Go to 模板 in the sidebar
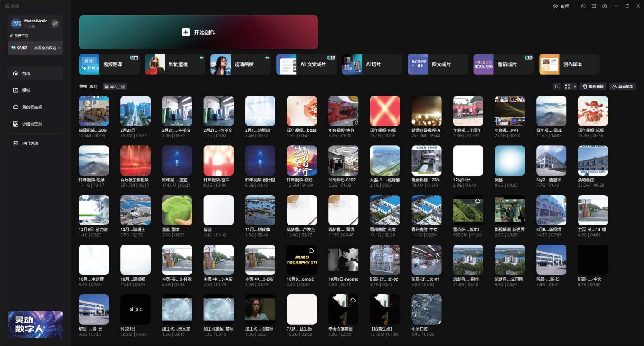The width and height of the screenshot is (644, 346). pyautogui.click(x=26, y=90)
